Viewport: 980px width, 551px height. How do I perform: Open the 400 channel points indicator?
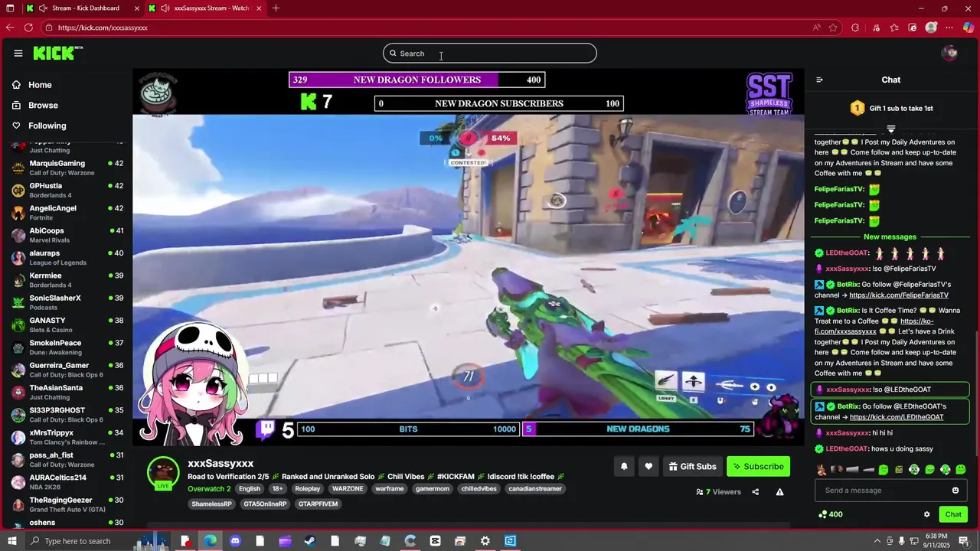tap(831, 514)
